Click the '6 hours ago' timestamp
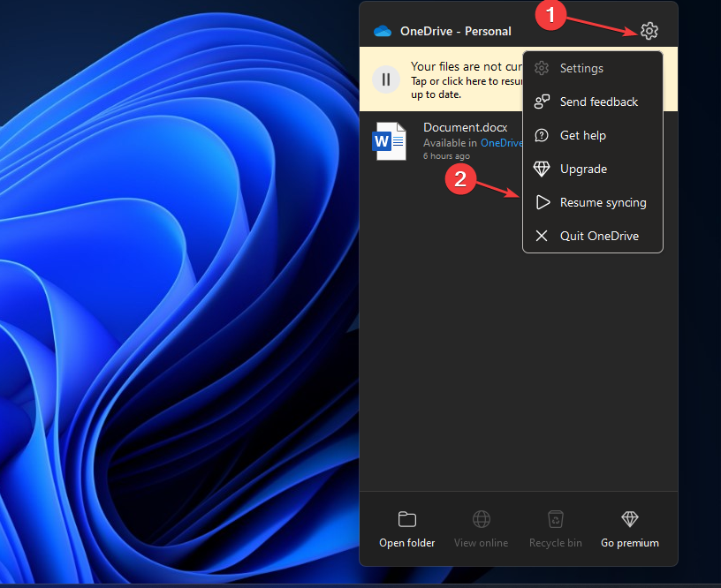Screen dimensions: 721x588 (x=446, y=156)
